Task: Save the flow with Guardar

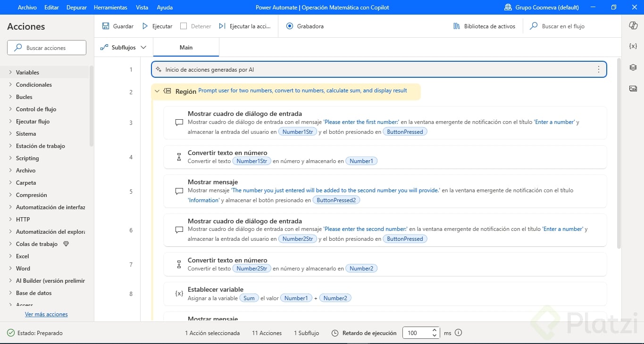Action: [x=118, y=26]
